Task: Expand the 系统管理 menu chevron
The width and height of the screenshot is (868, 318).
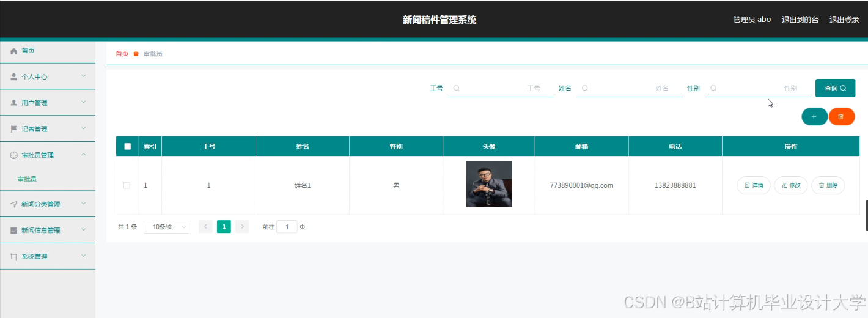Action: [84, 256]
